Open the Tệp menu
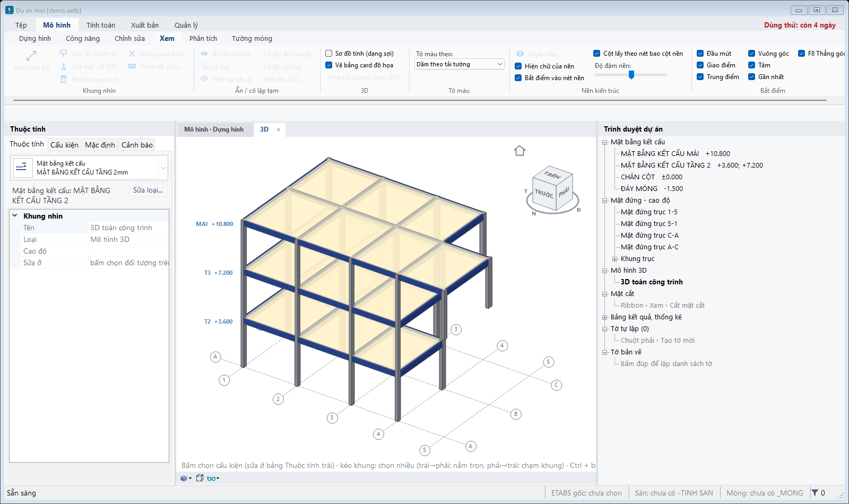 tap(21, 25)
